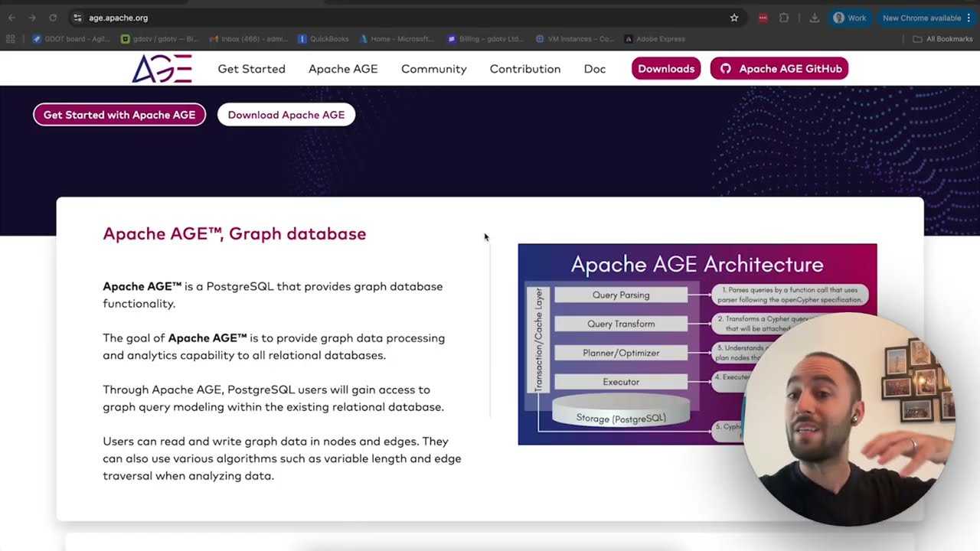Click the Query Parsing box in diagram
980x551 pixels.
[621, 295]
